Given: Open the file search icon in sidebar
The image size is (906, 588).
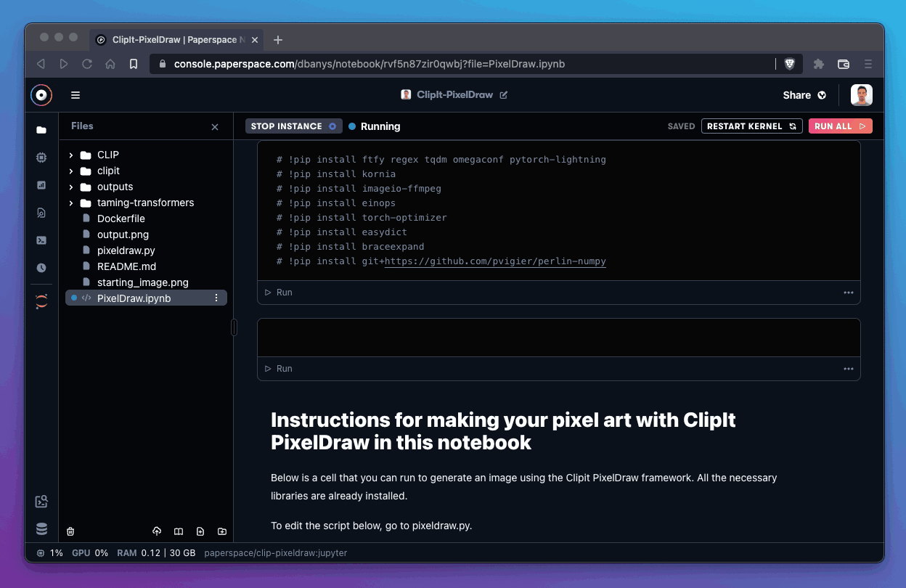Looking at the screenshot, I should pos(41,213).
